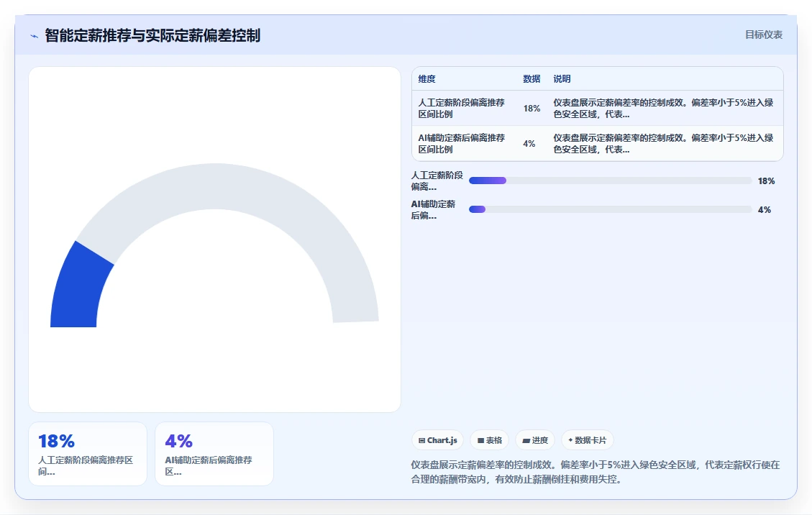Click the 进度 tag icon
Screen dimensions: 812x515
pos(526,440)
